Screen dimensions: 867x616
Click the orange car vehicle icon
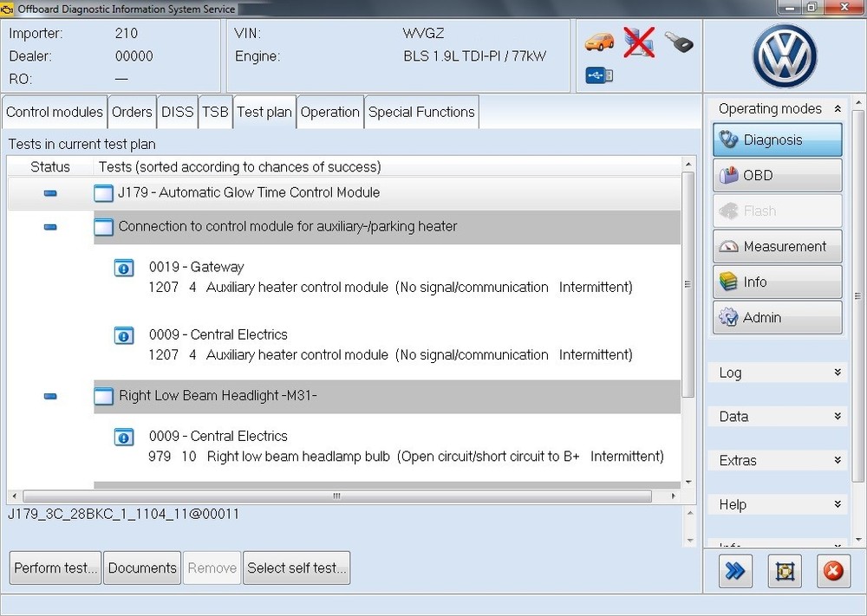click(x=599, y=42)
